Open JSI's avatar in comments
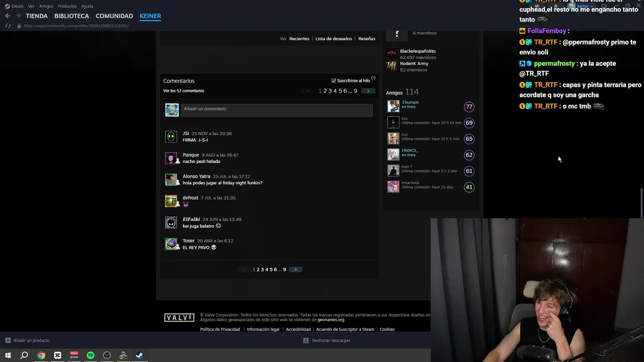This screenshot has width=644, height=362. click(x=171, y=137)
